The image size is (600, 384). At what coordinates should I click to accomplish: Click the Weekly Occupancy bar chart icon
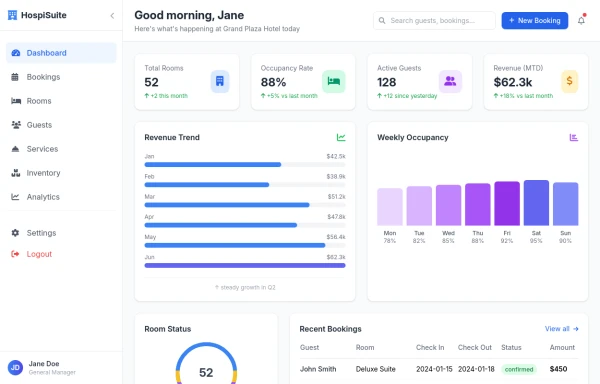click(x=574, y=137)
